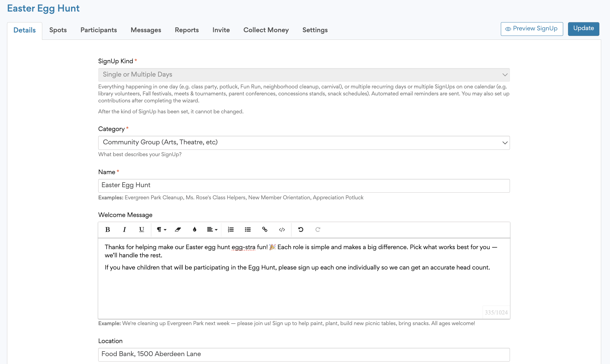Screen dimensions: 610x364
Task: Click the Preview SignUp eye icon
Action: click(508, 29)
